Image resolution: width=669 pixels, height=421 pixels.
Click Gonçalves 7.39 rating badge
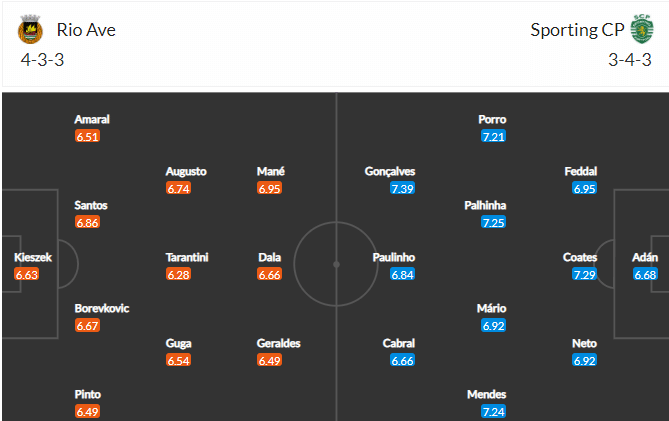pyautogui.click(x=402, y=189)
